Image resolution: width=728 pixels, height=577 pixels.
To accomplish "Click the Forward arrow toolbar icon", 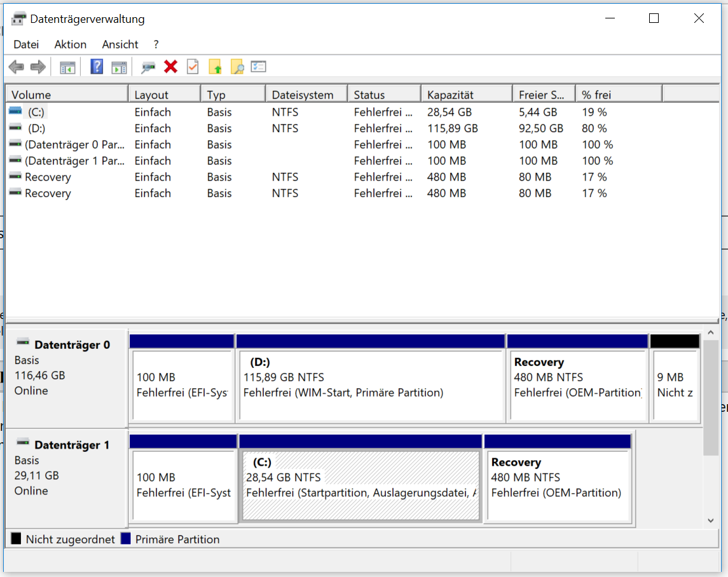I will 38,67.
